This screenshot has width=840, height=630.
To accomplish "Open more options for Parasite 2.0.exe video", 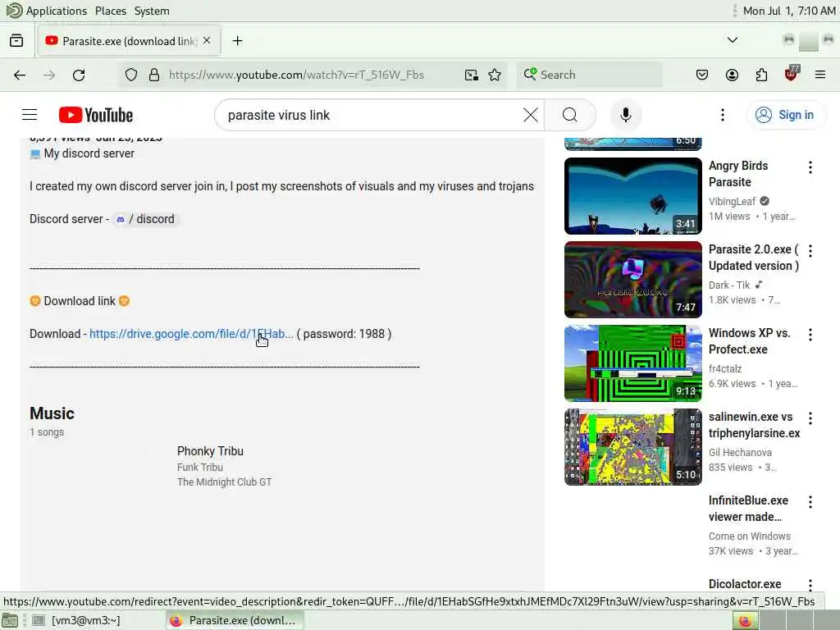I will (x=810, y=251).
